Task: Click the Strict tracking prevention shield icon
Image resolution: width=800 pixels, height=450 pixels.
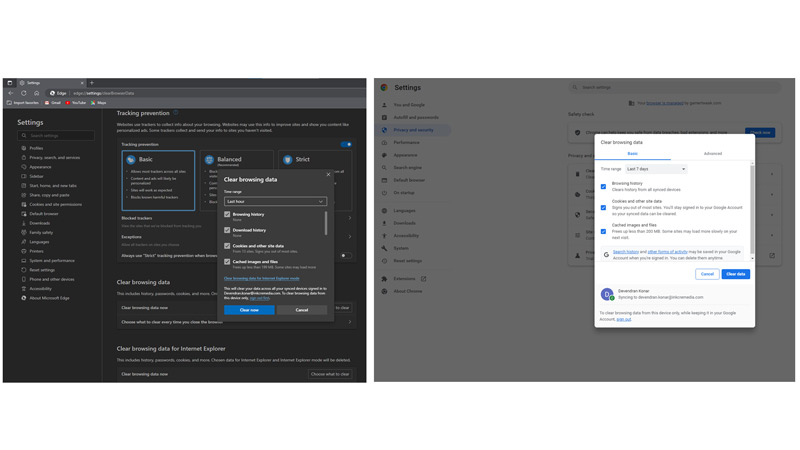Action: 288,160
